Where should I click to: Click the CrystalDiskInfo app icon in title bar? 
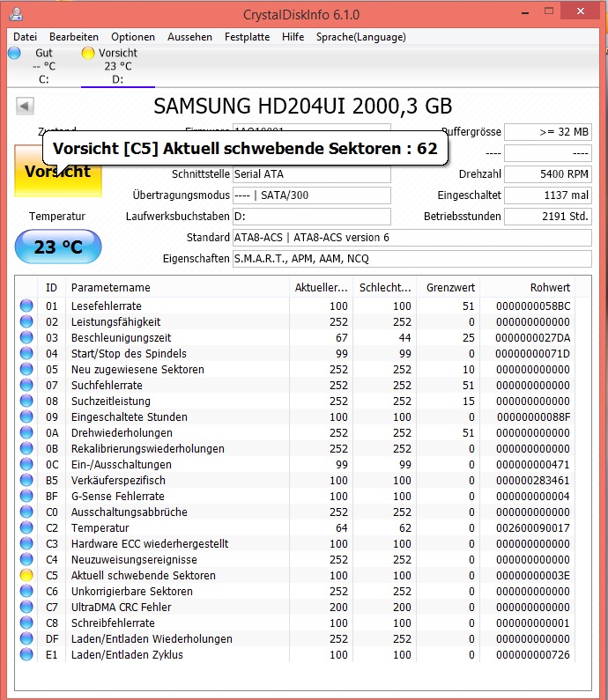tap(16, 14)
